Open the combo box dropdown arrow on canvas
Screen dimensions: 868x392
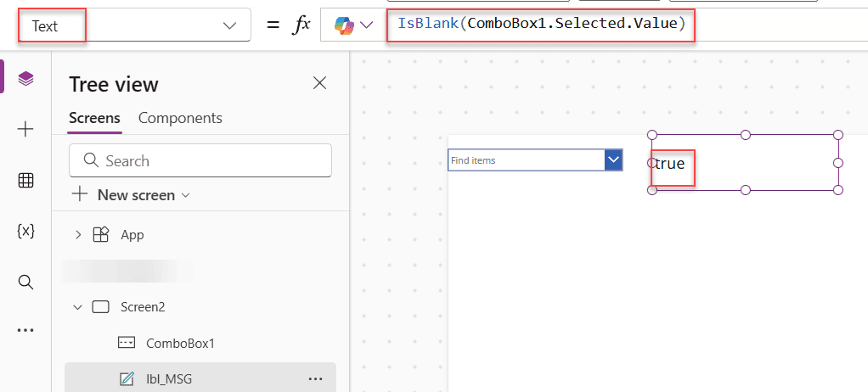pos(613,160)
